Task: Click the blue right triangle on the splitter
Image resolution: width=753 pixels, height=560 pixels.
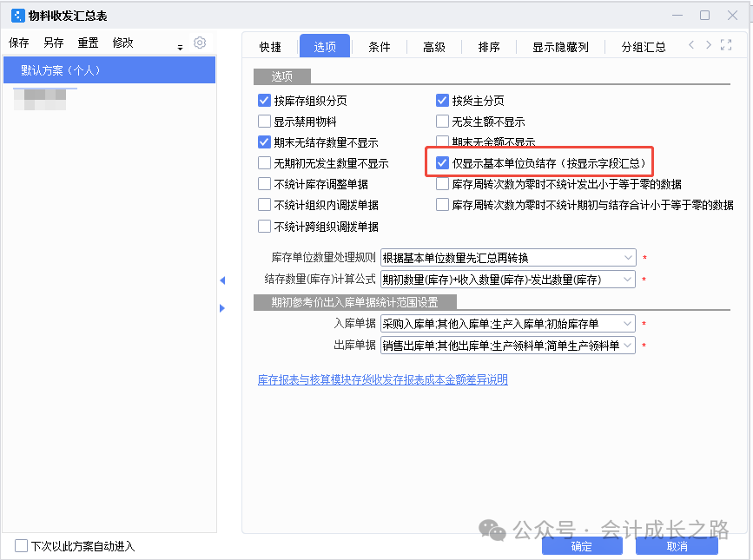Action: (222, 307)
